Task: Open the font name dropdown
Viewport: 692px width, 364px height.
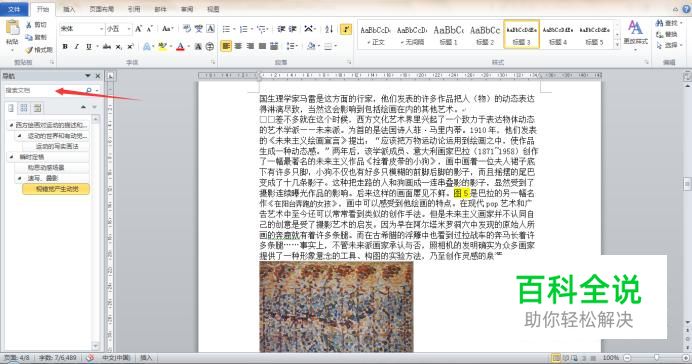Action: tap(82, 29)
